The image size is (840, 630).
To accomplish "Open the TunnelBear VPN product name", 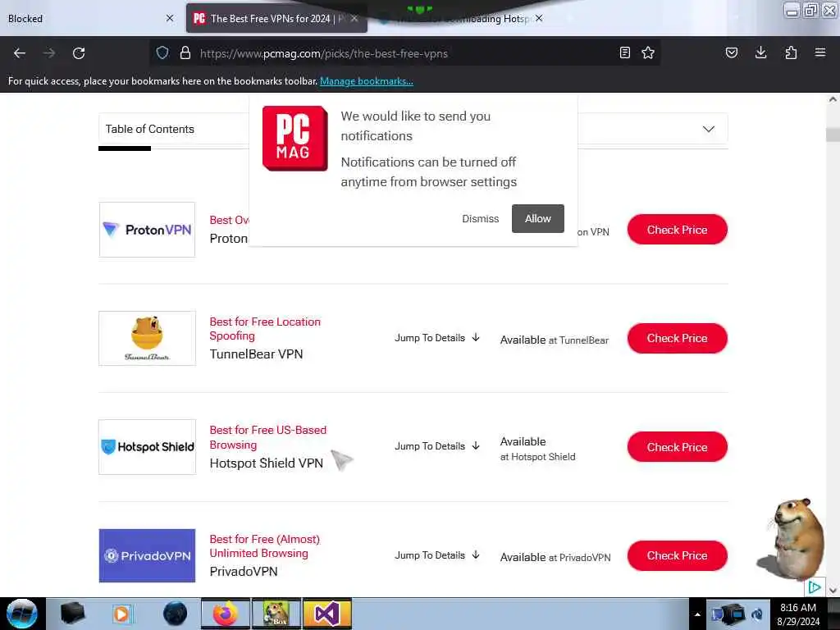I will 256,354.
